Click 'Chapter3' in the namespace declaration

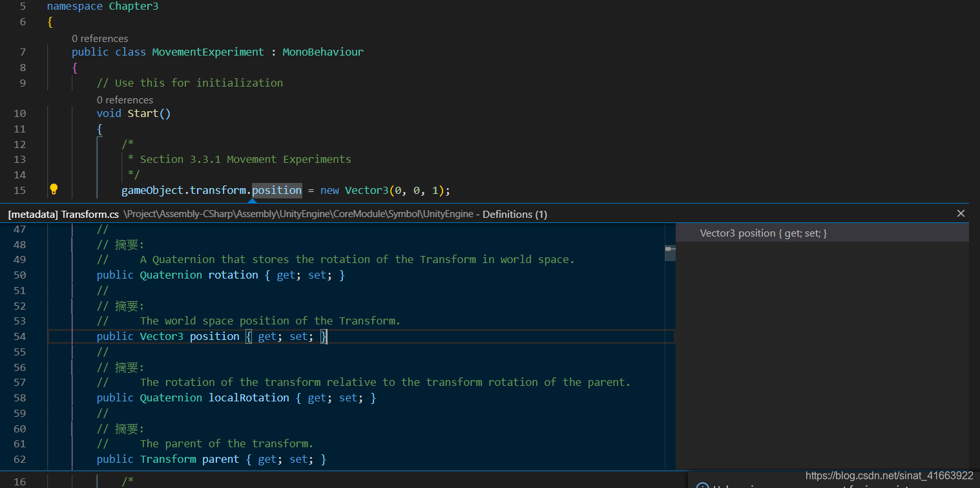(x=134, y=6)
